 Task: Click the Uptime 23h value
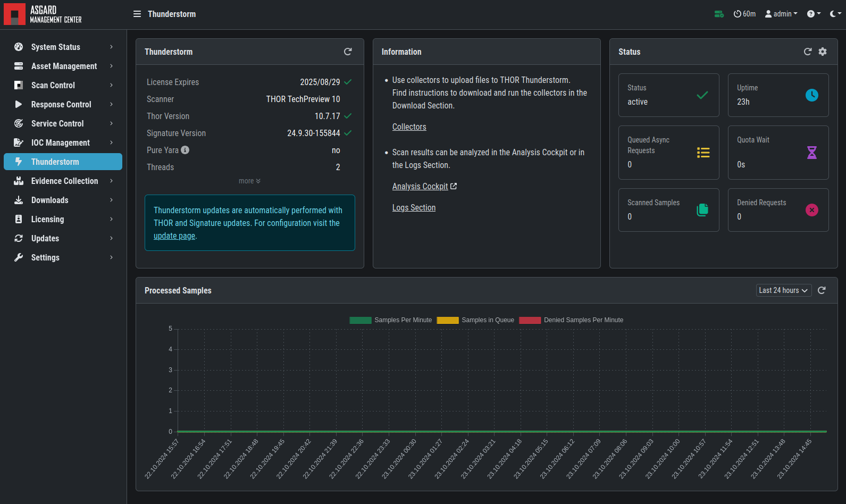743,102
